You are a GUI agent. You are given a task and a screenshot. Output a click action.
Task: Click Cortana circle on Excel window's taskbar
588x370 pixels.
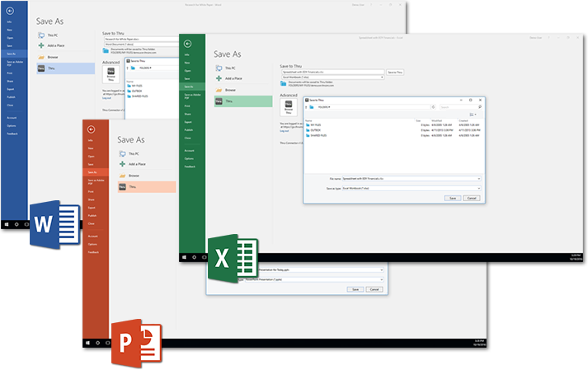(195, 257)
